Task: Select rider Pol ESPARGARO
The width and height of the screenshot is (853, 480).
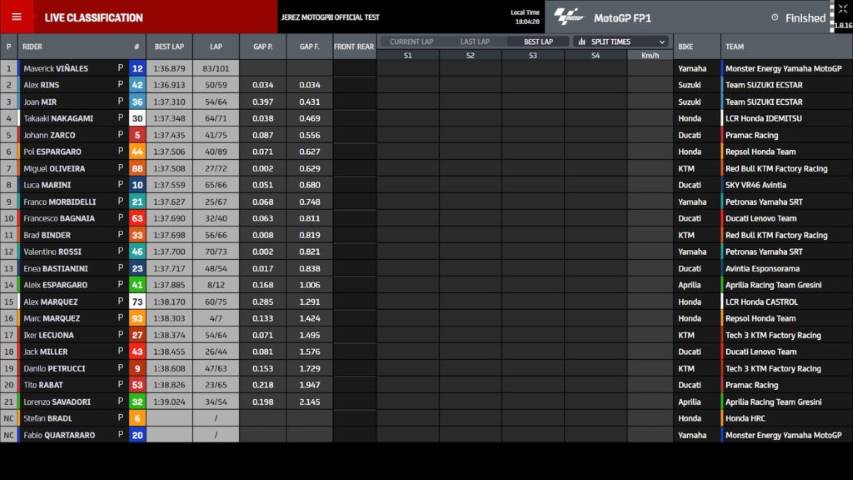Action: [x=52, y=152]
